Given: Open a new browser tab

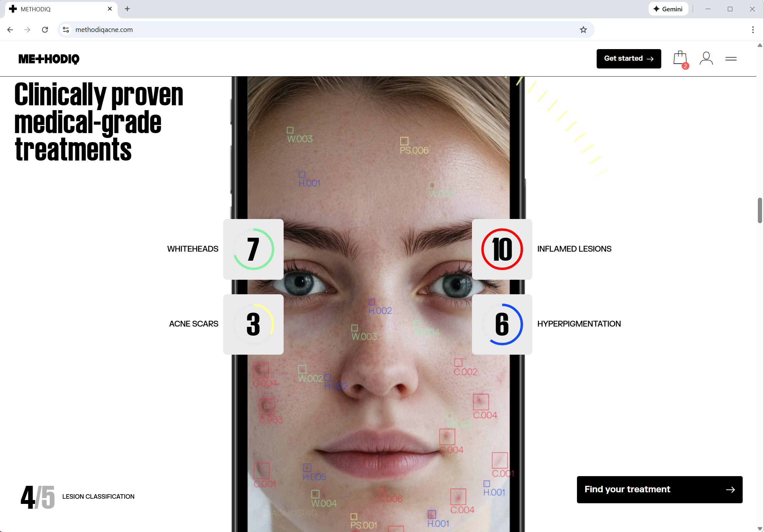Looking at the screenshot, I should point(127,9).
